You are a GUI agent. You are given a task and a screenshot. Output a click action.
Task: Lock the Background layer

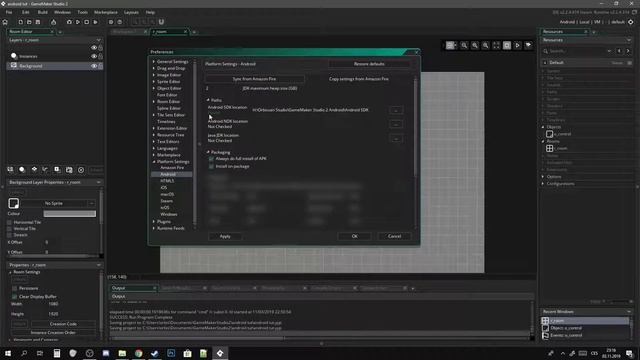tap(100, 66)
